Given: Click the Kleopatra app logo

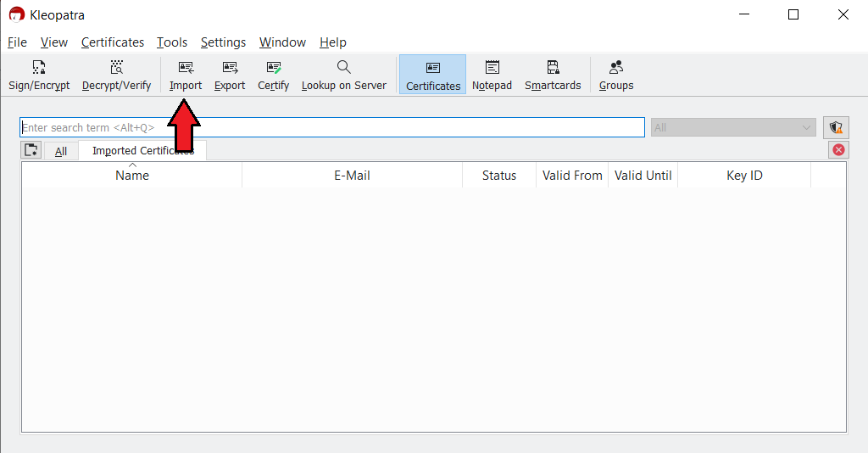Looking at the screenshot, I should click(17, 14).
